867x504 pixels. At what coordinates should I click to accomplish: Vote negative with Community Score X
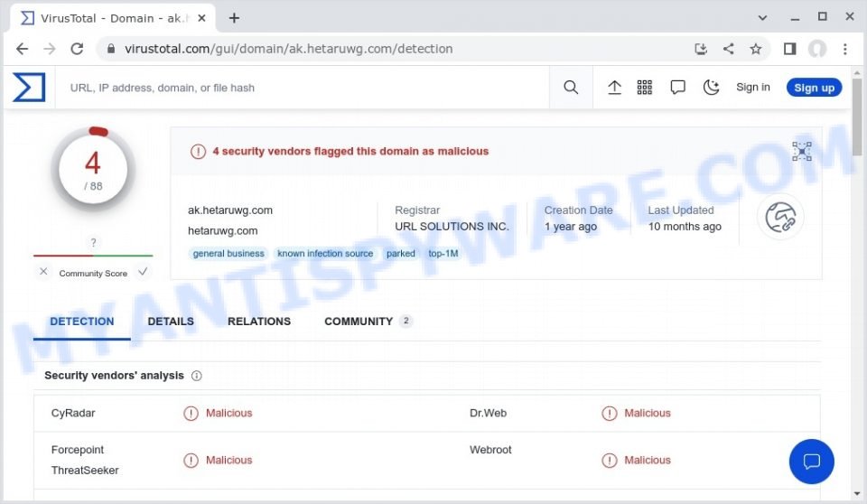[x=43, y=272]
